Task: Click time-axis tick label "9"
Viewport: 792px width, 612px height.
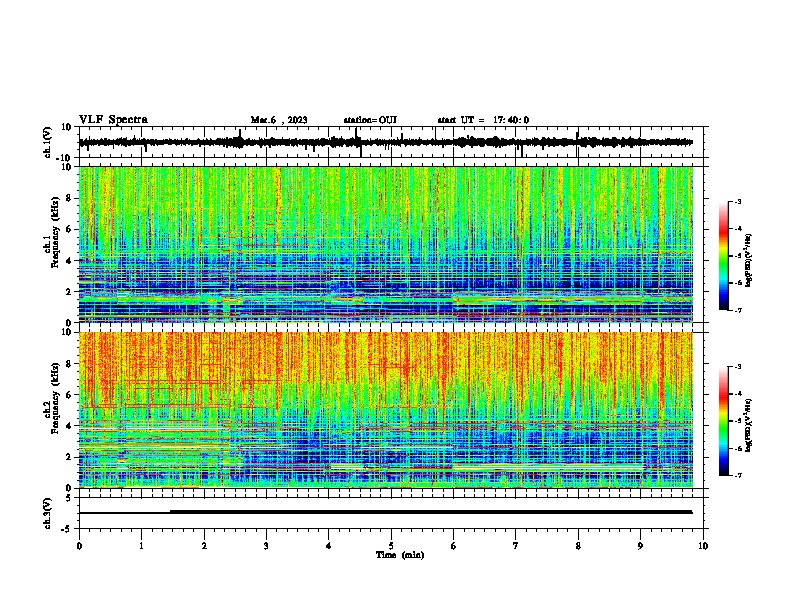Action: (x=640, y=546)
